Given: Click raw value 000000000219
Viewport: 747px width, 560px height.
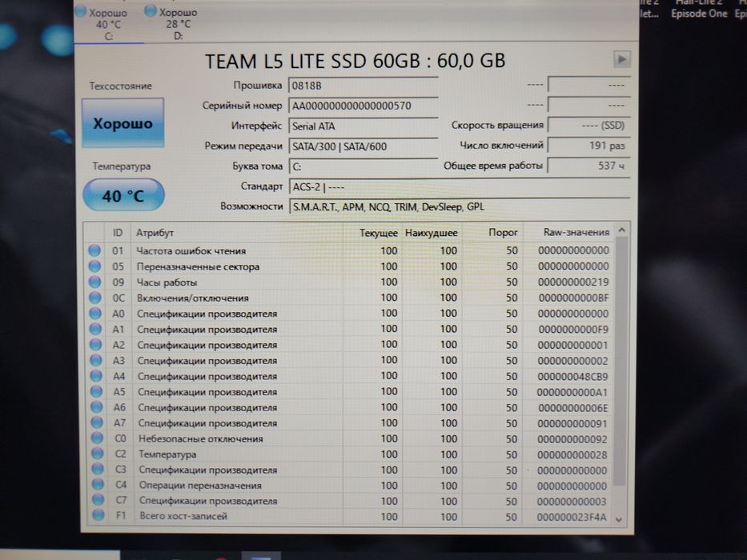Looking at the screenshot, I should [x=573, y=282].
